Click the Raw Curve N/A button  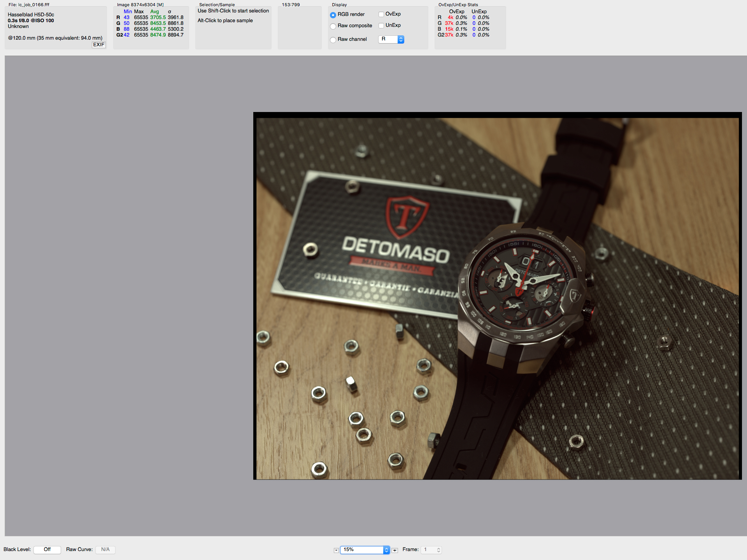105,549
